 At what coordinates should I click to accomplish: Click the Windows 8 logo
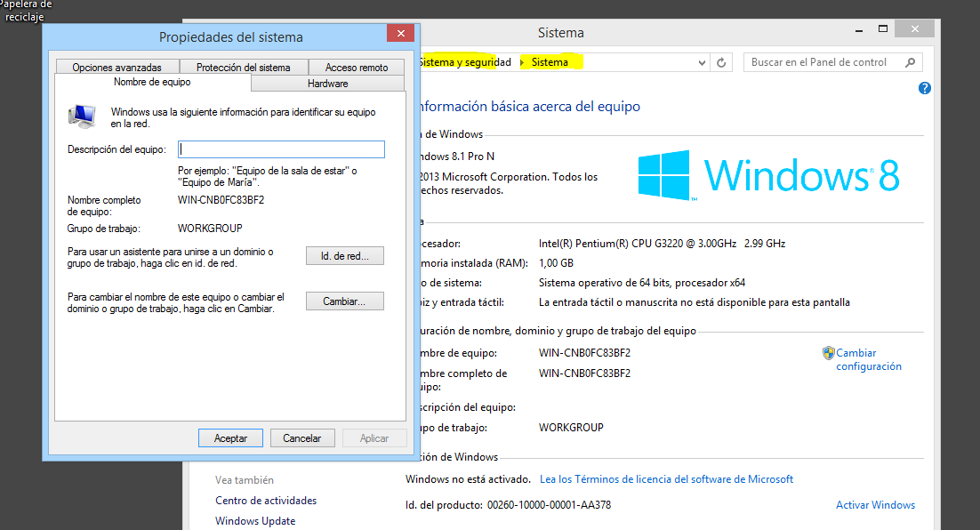[768, 175]
